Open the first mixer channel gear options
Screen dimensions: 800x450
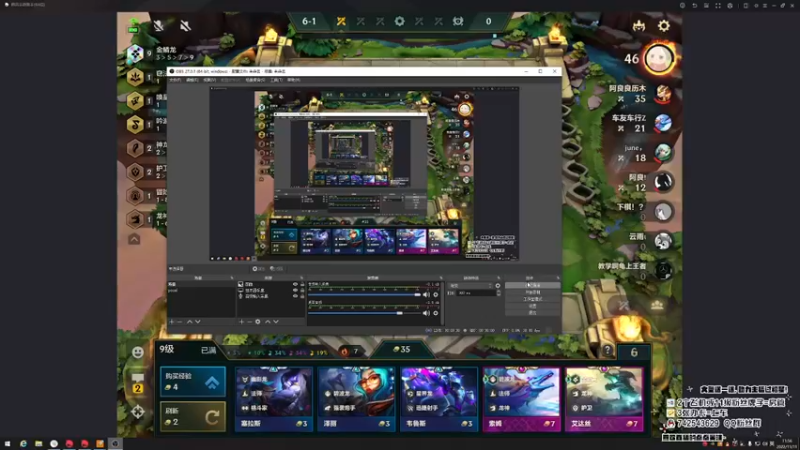[436, 295]
